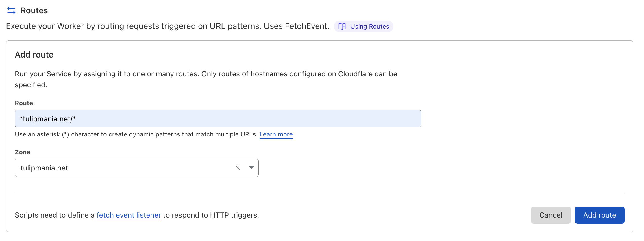644x241 pixels.
Task: Click the Routes swap-arrows icon
Action: pyautogui.click(x=11, y=10)
